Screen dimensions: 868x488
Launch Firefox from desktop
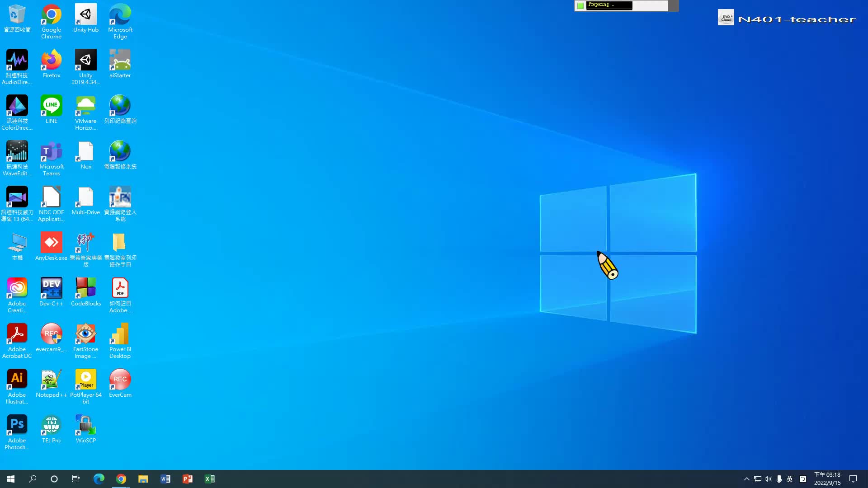51,64
